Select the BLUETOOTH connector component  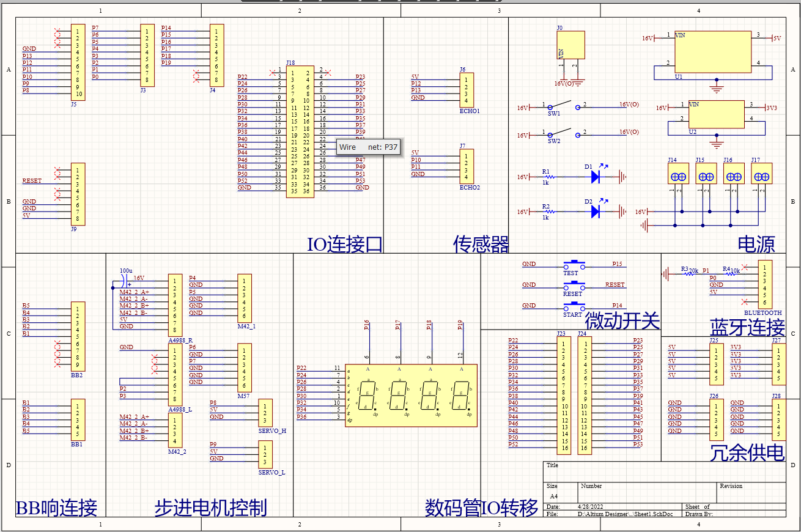coord(765,284)
